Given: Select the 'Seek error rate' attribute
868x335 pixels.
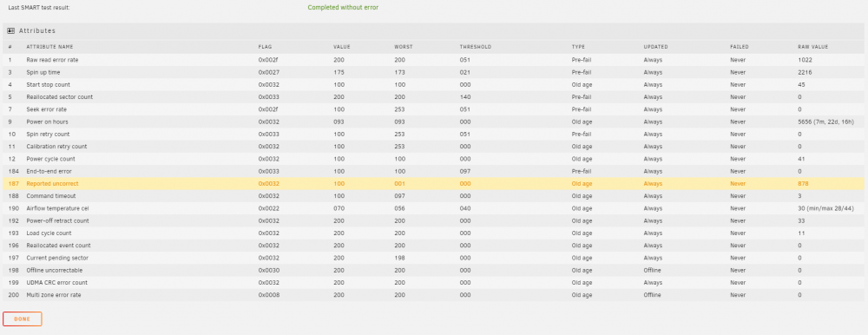Looking at the screenshot, I should tap(46, 109).
